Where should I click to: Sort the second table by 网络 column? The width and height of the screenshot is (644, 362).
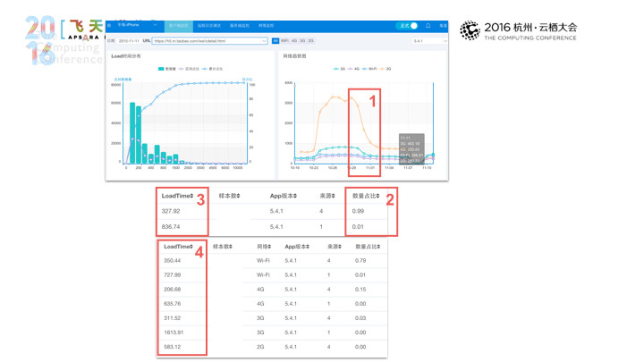[x=264, y=247]
